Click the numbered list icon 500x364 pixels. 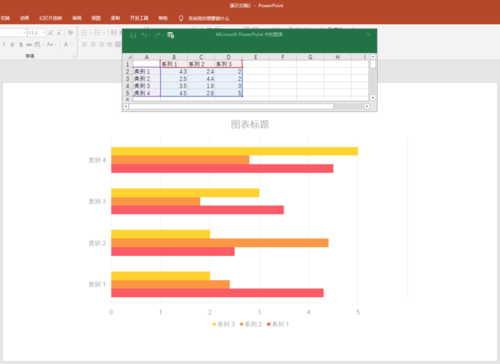[x=98, y=33]
